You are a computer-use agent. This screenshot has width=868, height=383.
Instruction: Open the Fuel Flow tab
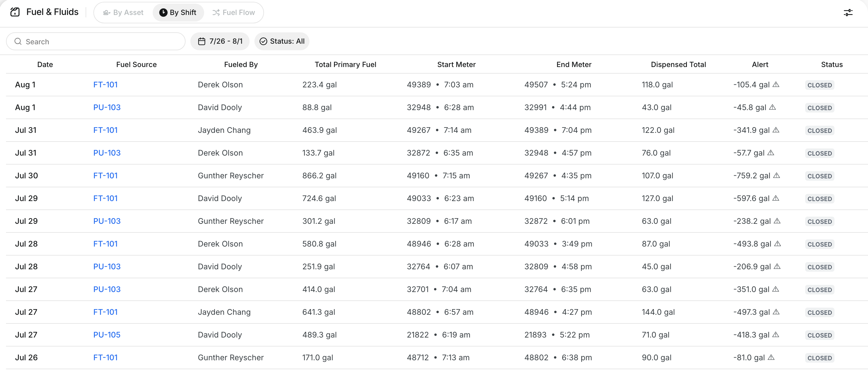(x=233, y=13)
